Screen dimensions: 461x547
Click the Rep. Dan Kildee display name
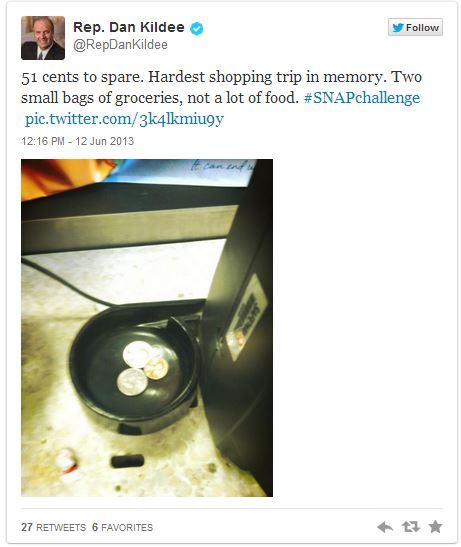pyautogui.click(x=129, y=27)
